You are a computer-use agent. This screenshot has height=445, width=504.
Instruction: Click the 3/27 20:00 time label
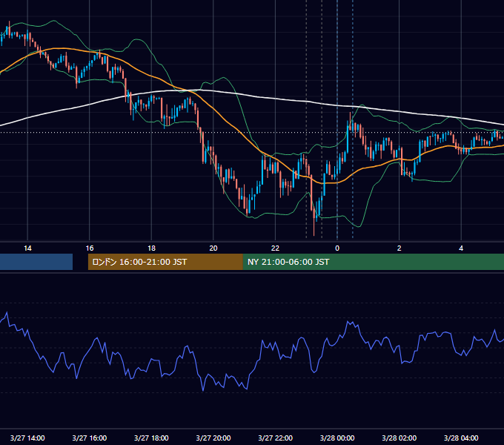(213, 438)
